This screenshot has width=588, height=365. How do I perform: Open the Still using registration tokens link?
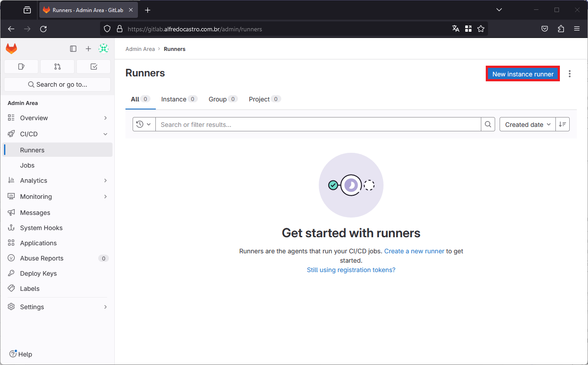[x=351, y=270]
